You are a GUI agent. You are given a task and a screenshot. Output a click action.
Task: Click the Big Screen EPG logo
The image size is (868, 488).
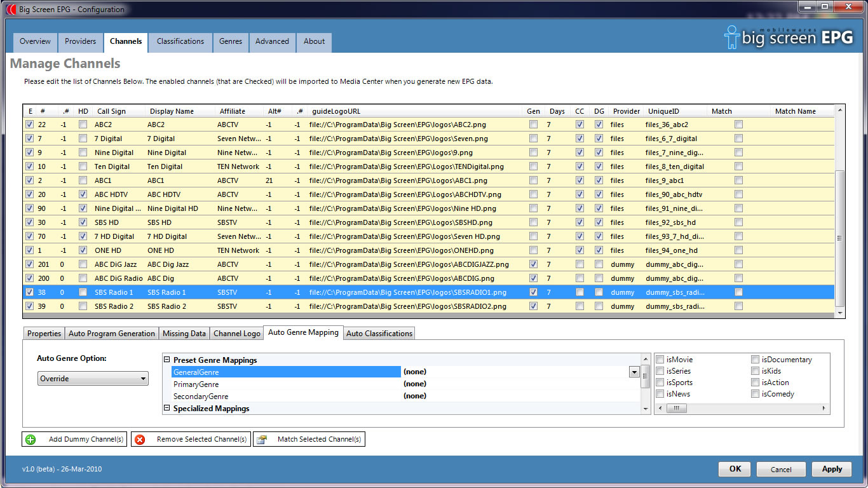(789, 37)
